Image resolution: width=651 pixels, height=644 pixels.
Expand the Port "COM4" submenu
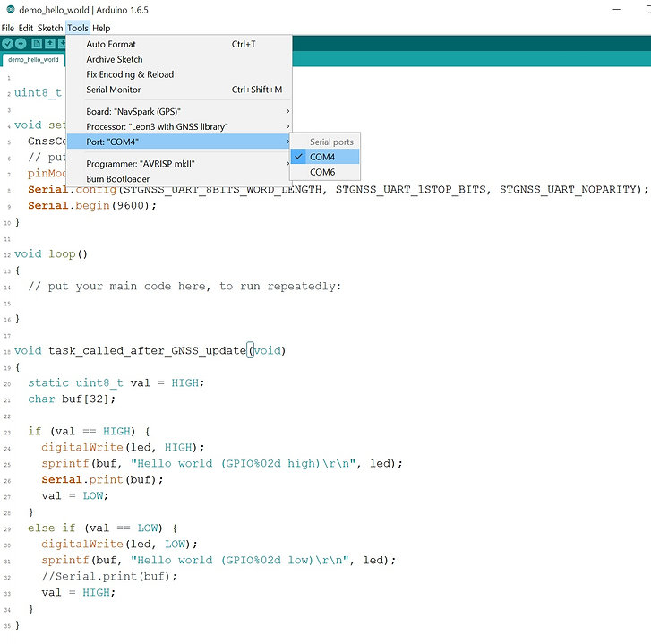pos(179,142)
